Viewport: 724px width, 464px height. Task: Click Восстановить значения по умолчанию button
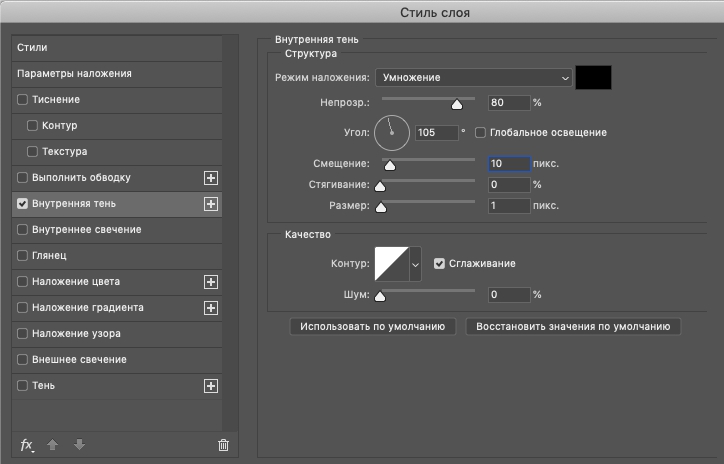click(x=573, y=326)
